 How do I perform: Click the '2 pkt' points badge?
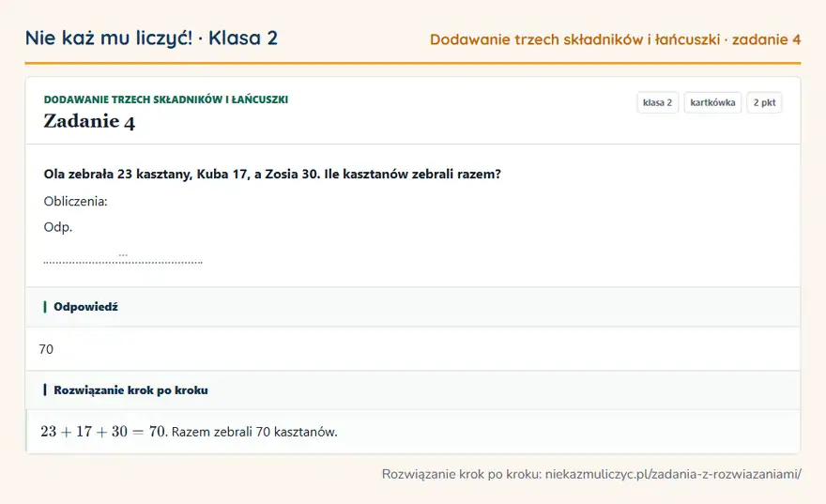pyautogui.click(x=764, y=102)
